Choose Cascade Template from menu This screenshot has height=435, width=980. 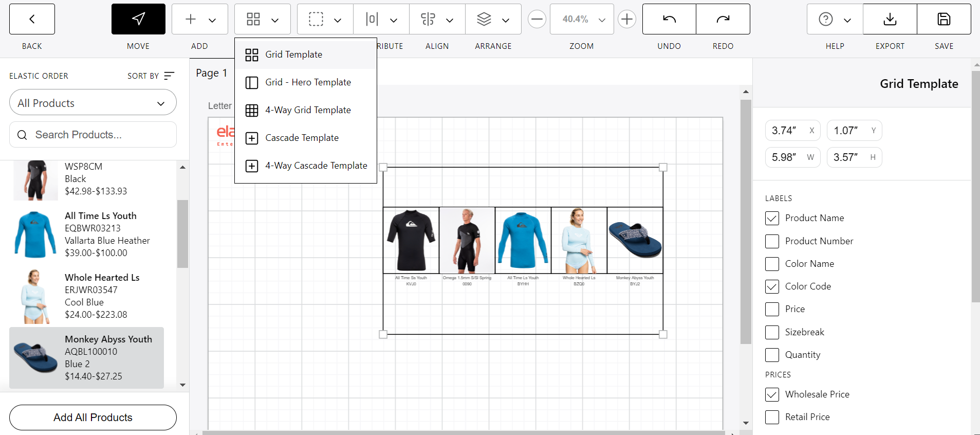302,138
